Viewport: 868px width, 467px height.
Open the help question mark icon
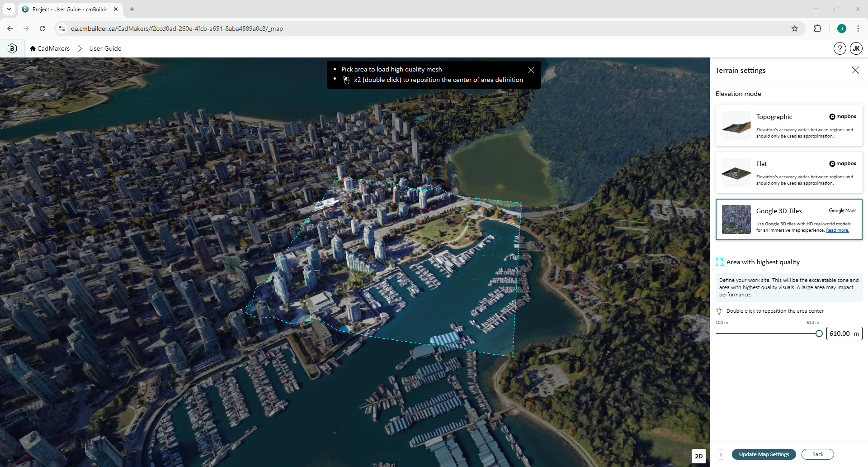click(x=840, y=48)
